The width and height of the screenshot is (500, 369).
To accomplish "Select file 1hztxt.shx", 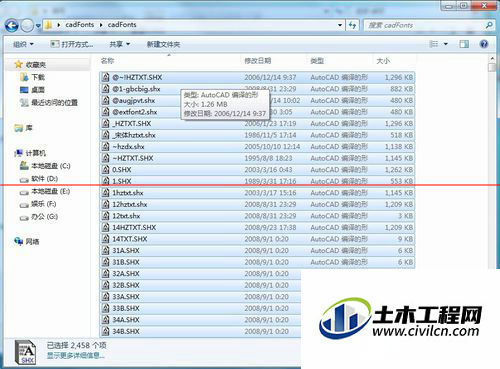I will (x=257, y=193).
